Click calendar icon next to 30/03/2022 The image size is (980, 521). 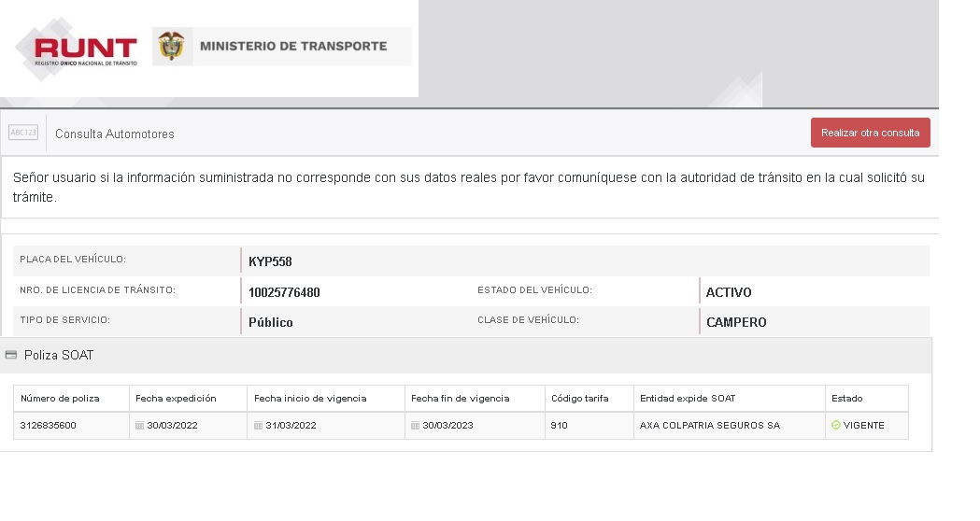pyautogui.click(x=140, y=426)
